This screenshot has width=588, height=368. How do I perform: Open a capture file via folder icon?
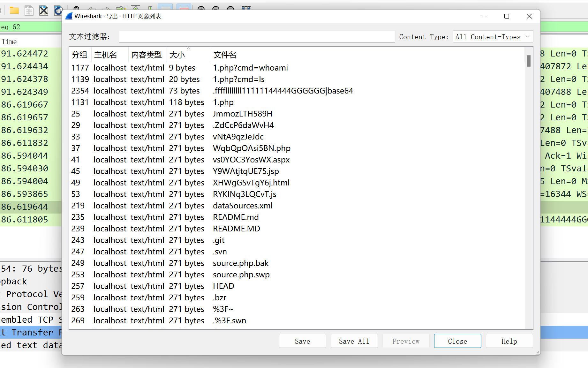pos(14,11)
